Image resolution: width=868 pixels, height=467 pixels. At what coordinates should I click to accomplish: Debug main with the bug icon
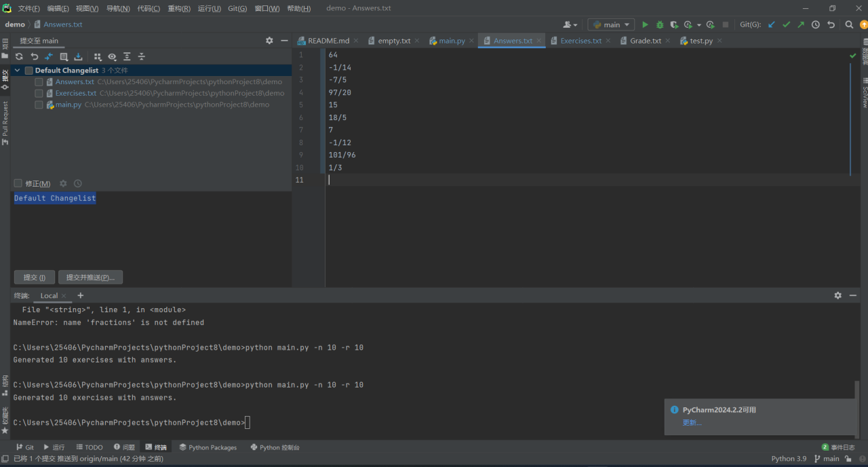[x=660, y=24]
